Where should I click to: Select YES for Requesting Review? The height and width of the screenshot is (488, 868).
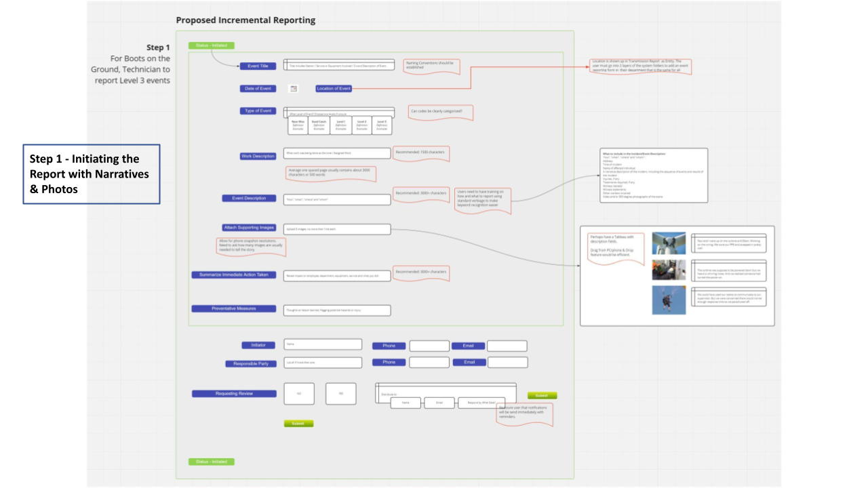pyautogui.click(x=340, y=394)
